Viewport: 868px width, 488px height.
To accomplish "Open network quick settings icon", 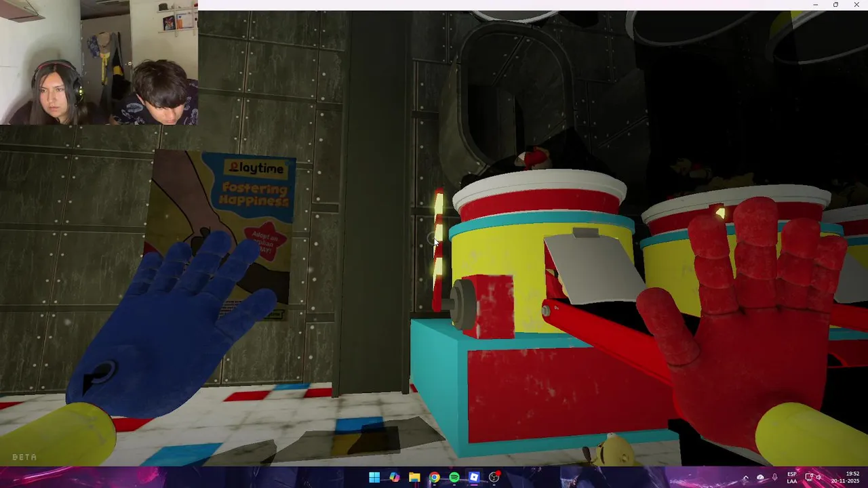I will 809,477.
